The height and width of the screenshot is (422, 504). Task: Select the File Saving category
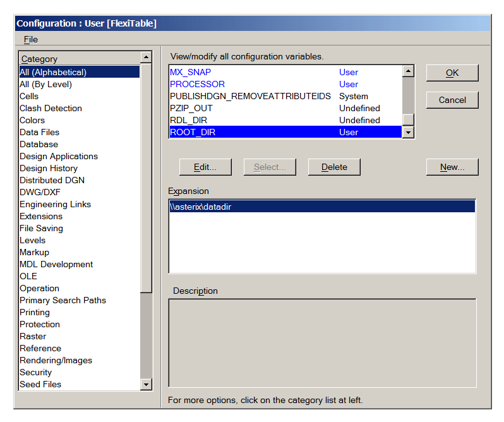tap(80, 228)
